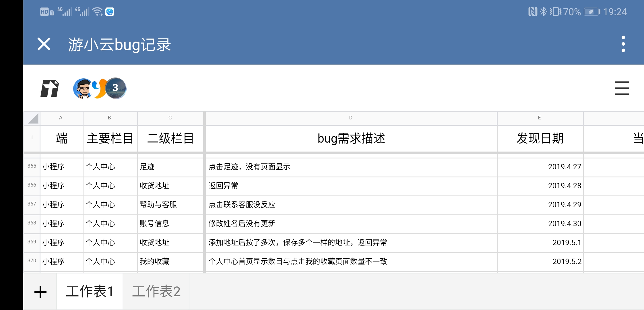Screen dimensions: 644x310
Task: Select column D header
Action: (x=351, y=118)
